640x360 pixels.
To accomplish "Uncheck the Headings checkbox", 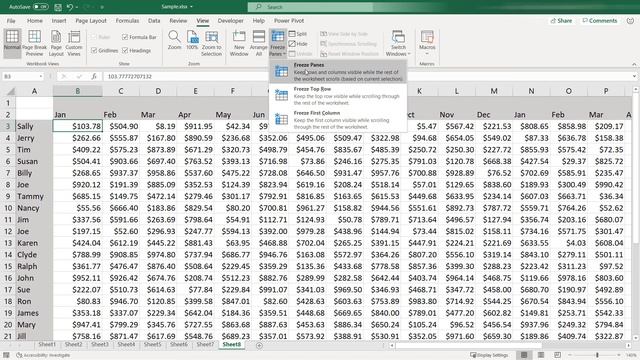I will coord(125,51).
